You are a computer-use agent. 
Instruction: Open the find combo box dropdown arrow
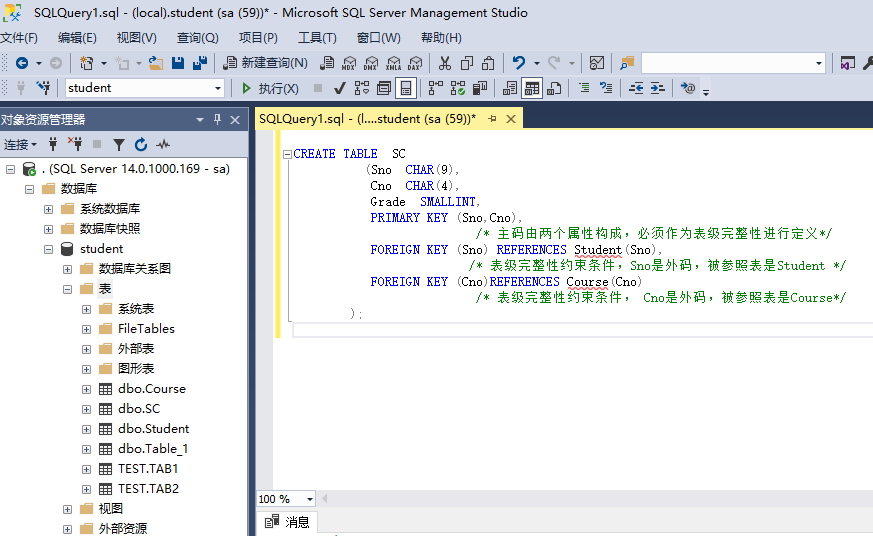coord(818,63)
